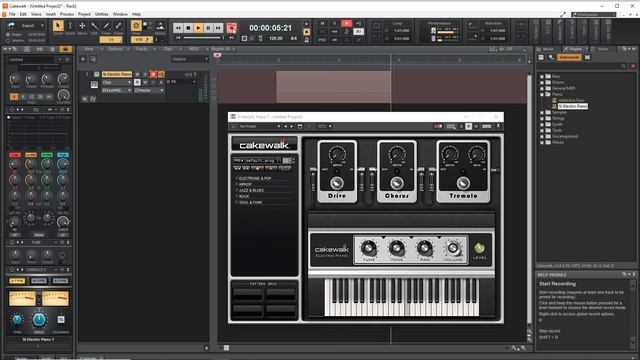Start playback with Play button
This screenshot has width=640, height=360.
tap(198, 28)
